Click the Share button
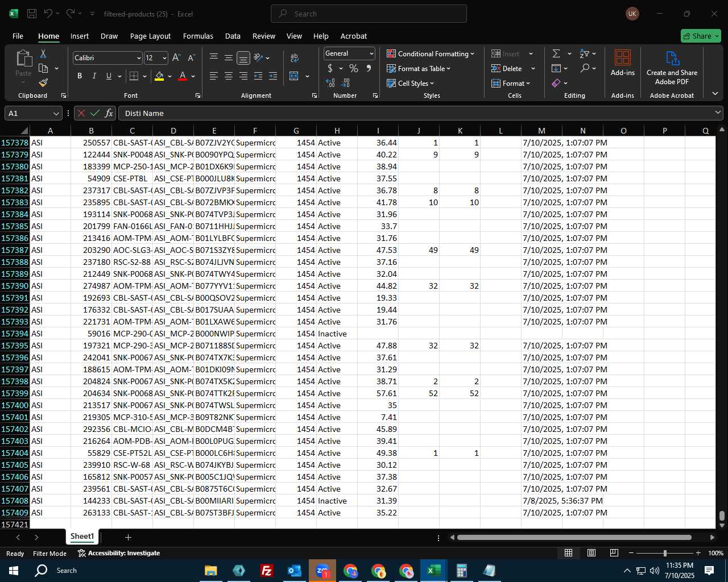Viewport: 728px width, 582px height. coord(701,36)
